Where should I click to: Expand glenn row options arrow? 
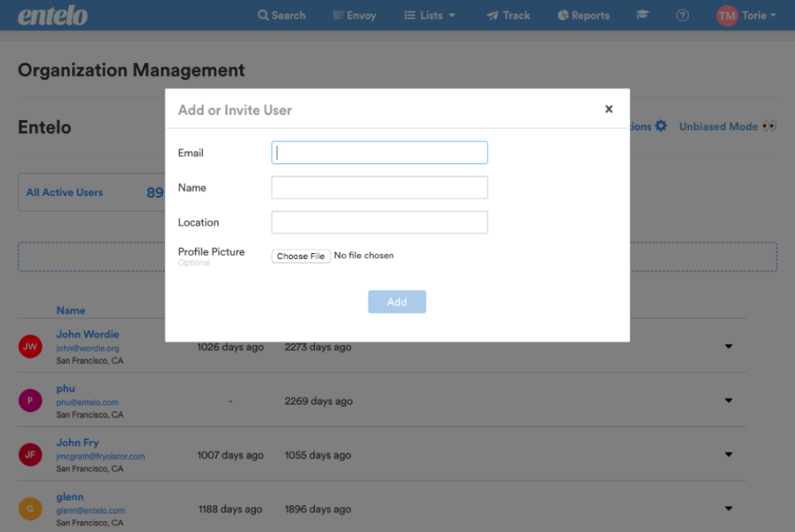[729, 508]
